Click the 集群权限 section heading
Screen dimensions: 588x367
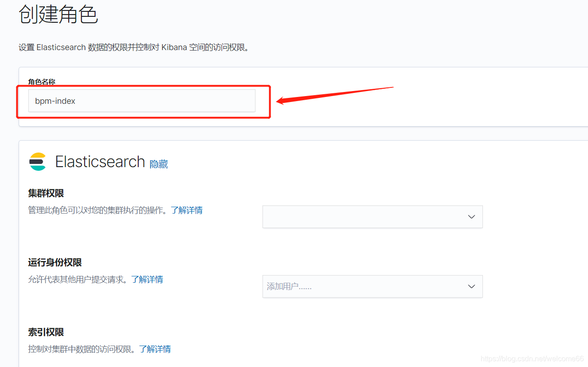46,193
